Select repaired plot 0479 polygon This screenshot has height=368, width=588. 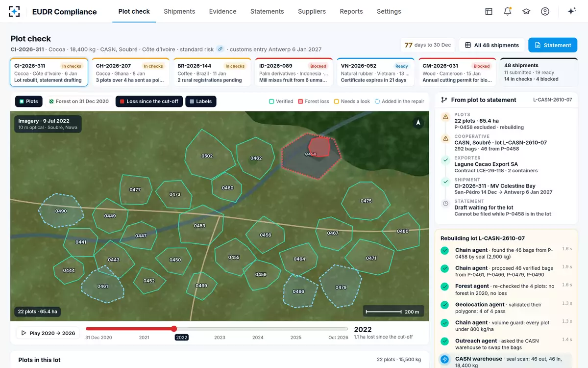coord(341,287)
